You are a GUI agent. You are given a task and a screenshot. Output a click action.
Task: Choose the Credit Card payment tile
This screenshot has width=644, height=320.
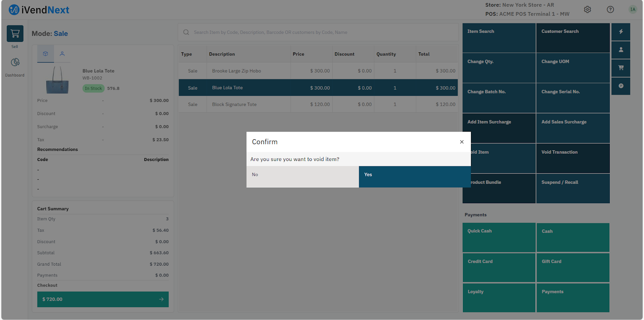(x=499, y=268)
